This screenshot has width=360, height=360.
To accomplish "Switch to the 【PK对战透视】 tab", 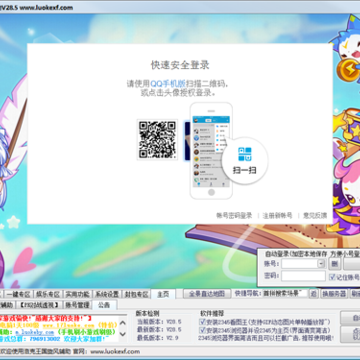I will pos(39,305).
